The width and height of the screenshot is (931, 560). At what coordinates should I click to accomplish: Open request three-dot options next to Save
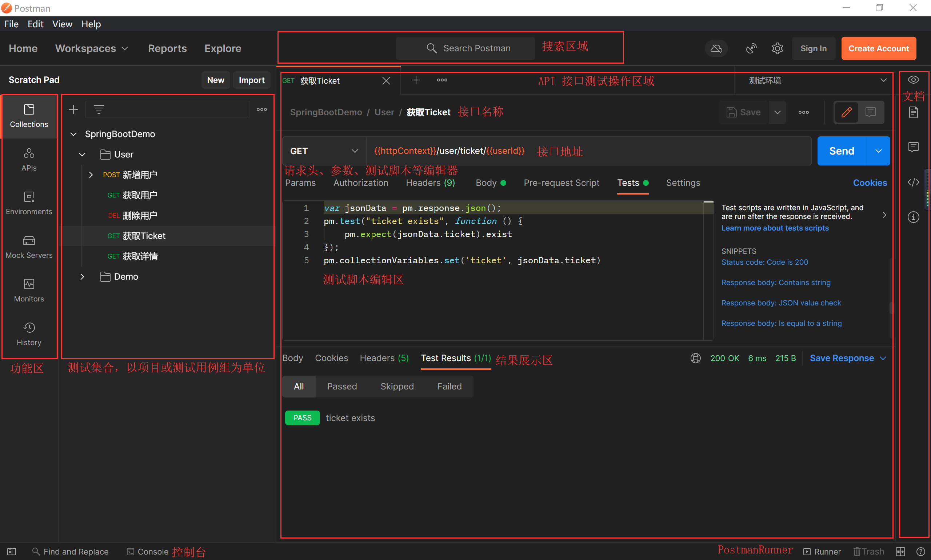(x=803, y=112)
